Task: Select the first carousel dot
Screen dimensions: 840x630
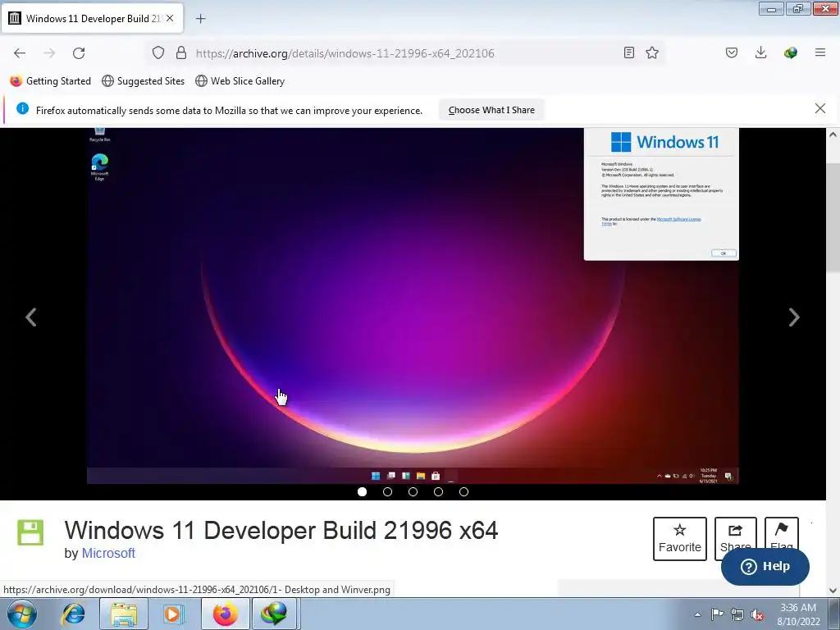Action: 362,492
